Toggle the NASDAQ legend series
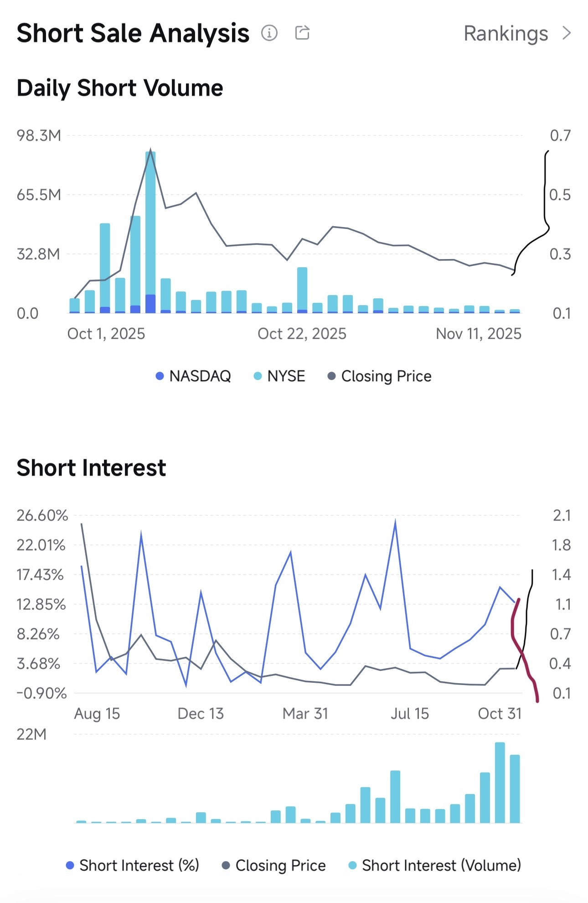This screenshot has width=588, height=903. click(193, 376)
